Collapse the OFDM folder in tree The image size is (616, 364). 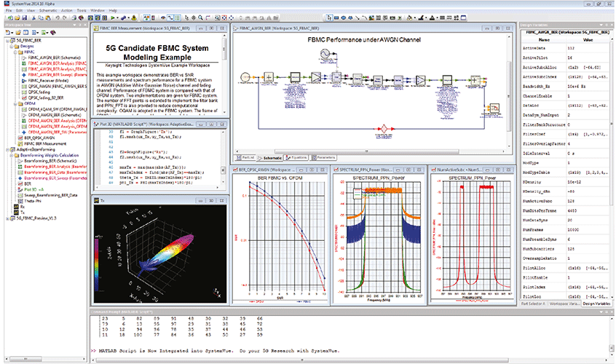point(15,103)
